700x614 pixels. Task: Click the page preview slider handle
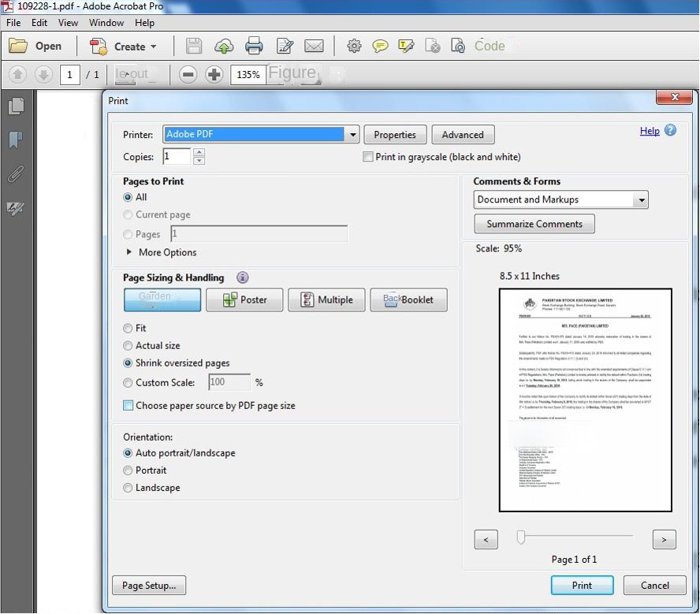point(521,537)
